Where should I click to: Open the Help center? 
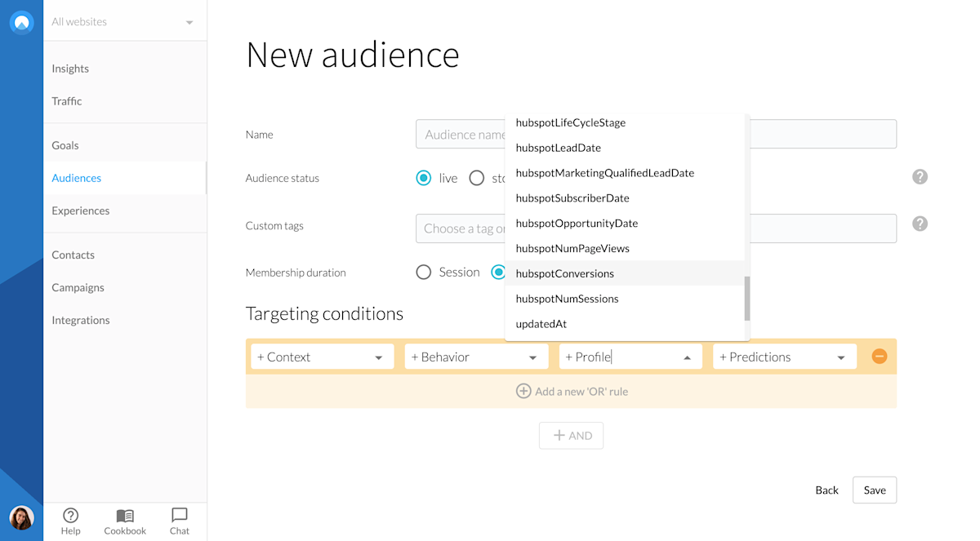click(71, 521)
